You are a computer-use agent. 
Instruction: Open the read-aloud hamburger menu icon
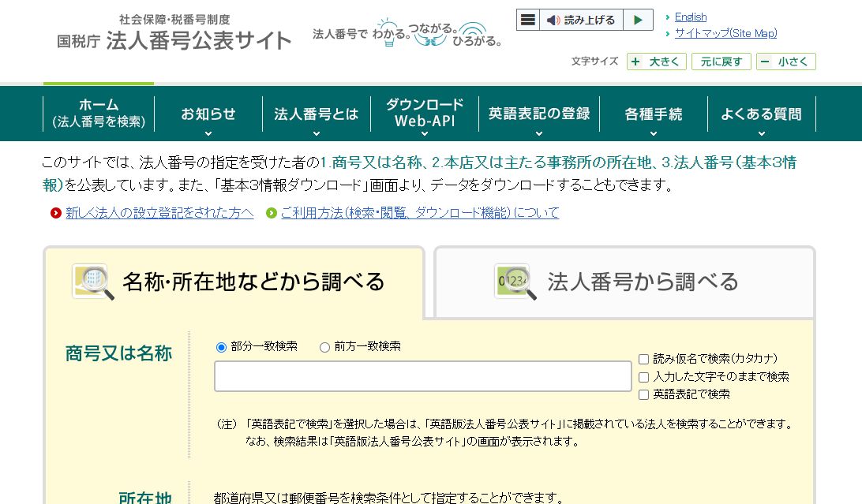[x=528, y=20]
